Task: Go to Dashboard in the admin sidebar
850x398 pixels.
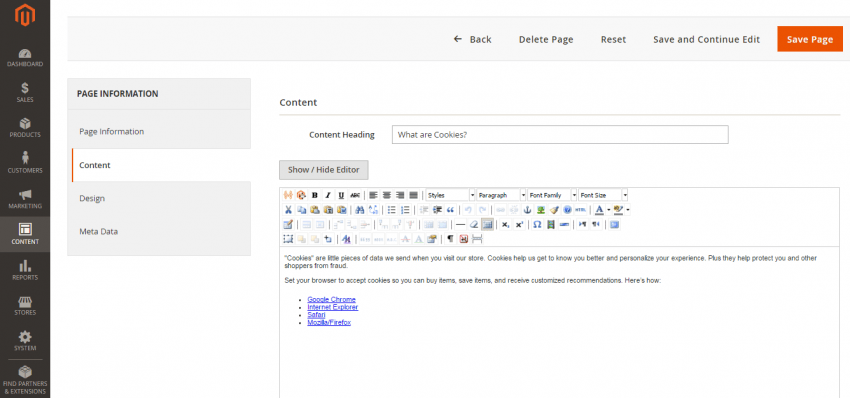Action: [25, 58]
